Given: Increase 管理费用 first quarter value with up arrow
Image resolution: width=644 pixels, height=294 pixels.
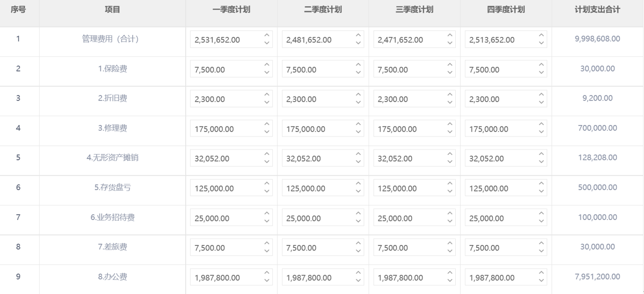Looking at the screenshot, I should [266, 35].
